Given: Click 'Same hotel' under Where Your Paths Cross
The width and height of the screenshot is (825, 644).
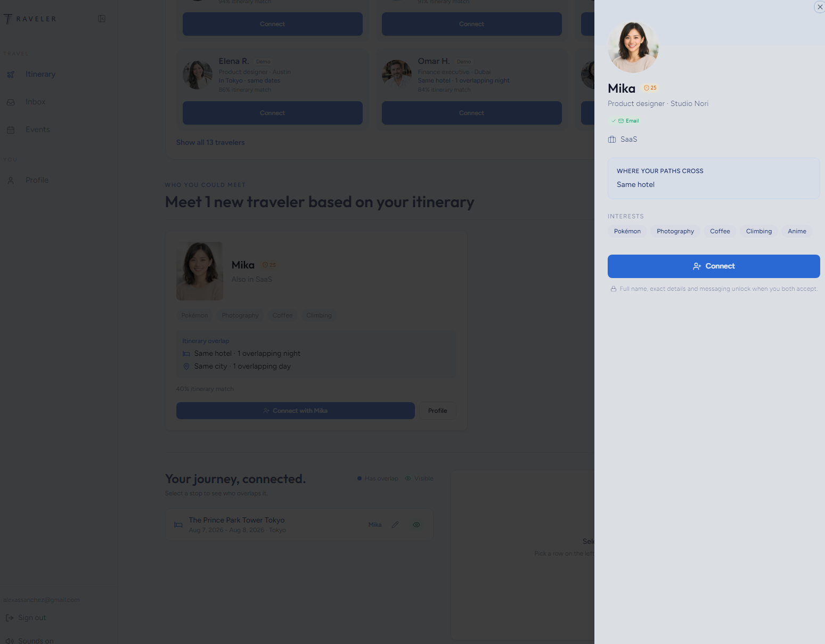Looking at the screenshot, I should pos(635,184).
